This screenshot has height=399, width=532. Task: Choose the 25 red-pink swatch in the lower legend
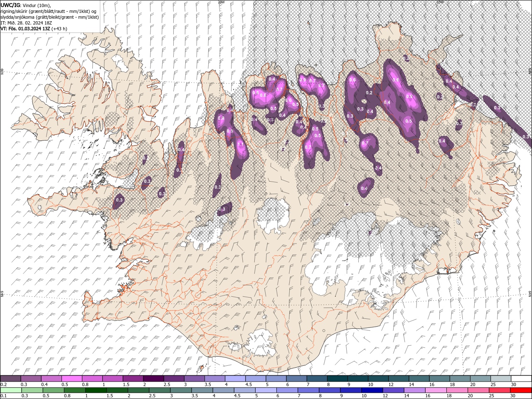(x=499, y=390)
